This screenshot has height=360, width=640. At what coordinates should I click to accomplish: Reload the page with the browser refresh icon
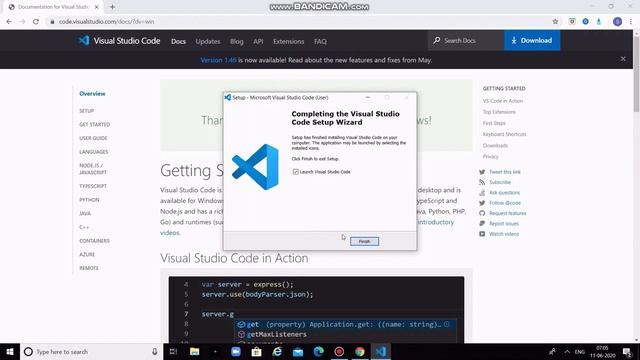[x=36, y=22]
